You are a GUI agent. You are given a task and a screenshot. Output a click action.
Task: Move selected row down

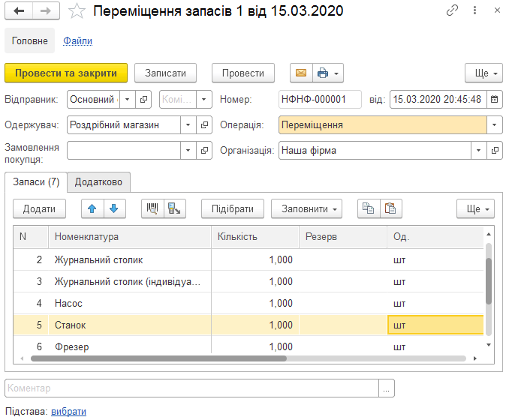pos(114,208)
